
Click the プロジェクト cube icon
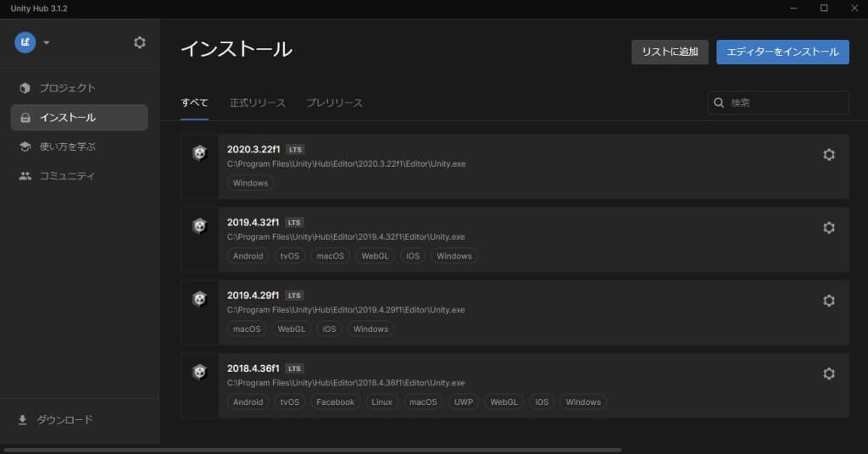[25, 88]
